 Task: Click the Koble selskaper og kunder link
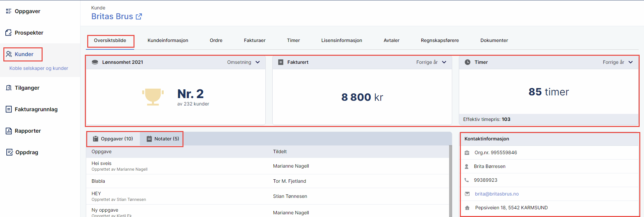click(39, 68)
